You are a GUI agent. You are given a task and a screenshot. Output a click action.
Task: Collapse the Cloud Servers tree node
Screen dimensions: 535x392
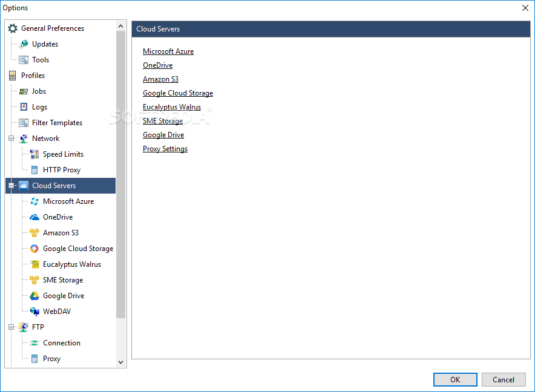click(x=11, y=185)
